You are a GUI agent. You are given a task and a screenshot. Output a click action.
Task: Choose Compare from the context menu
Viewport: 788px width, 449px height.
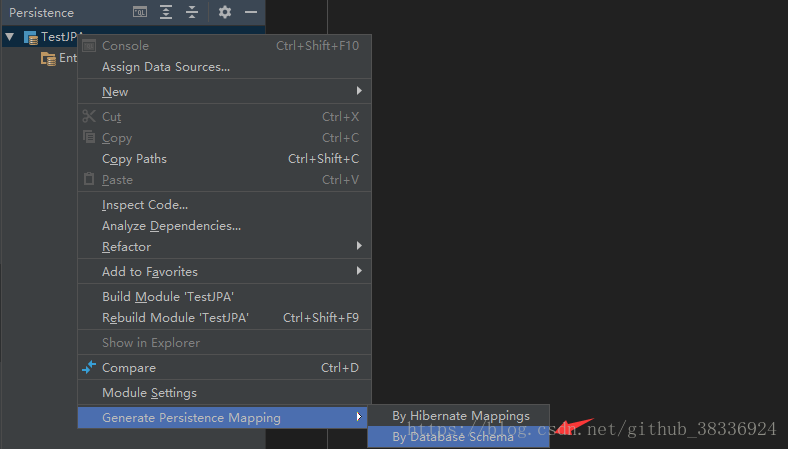point(225,368)
